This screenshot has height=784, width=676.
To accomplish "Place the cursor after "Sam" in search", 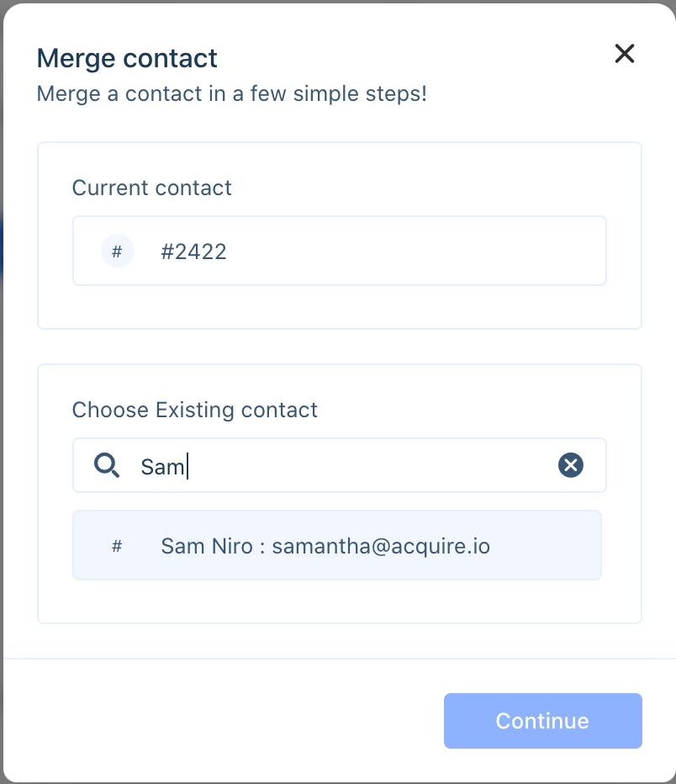I will pos(187,467).
